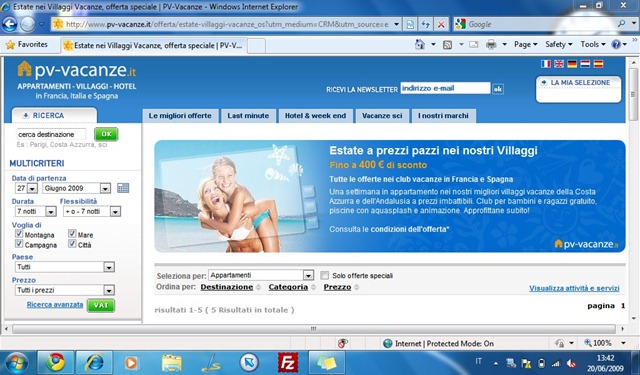
Task: Expand the address bar history dropdown arrow
Action: point(396,24)
